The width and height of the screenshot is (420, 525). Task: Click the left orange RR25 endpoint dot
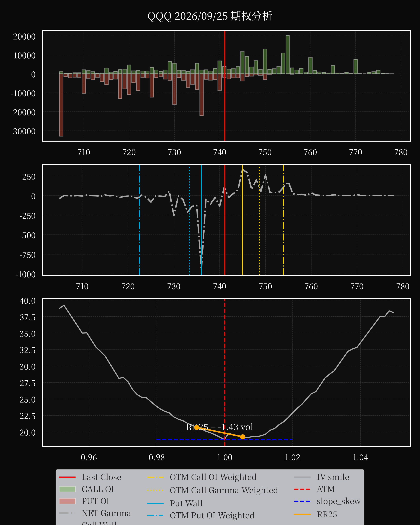[197, 427]
